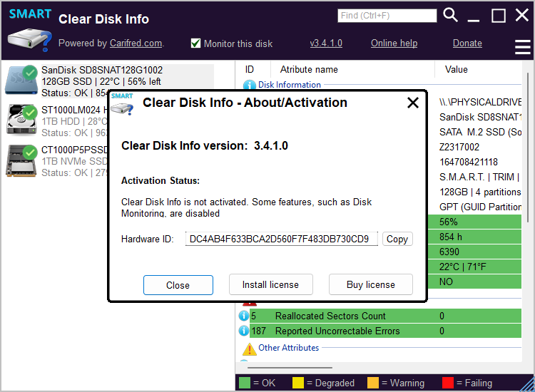The height and width of the screenshot is (392, 535).
Task: Click the Disk Information section header
Action: click(x=290, y=85)
